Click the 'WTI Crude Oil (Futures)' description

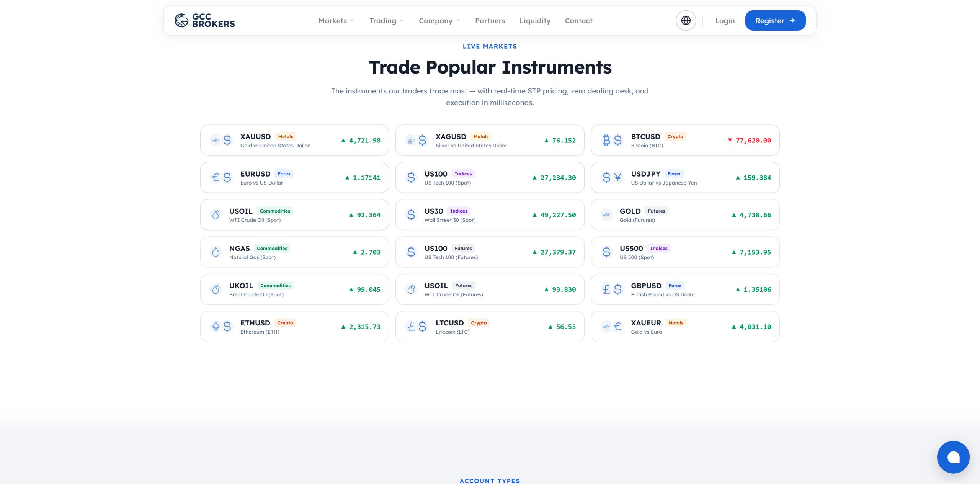pos(454,295)
